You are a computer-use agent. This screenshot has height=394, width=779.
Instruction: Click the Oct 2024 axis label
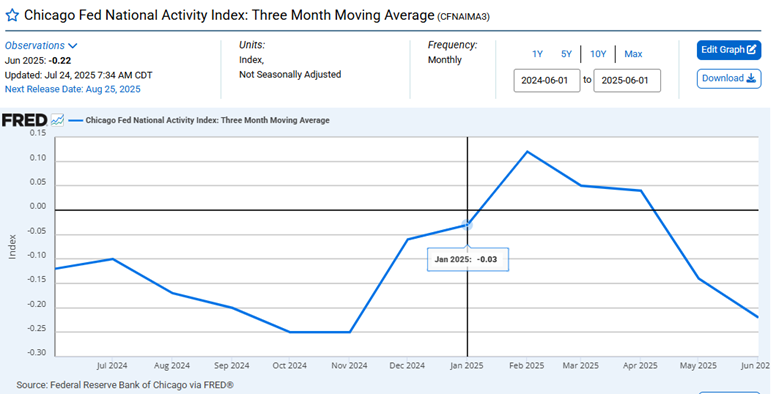click(290, 366)
